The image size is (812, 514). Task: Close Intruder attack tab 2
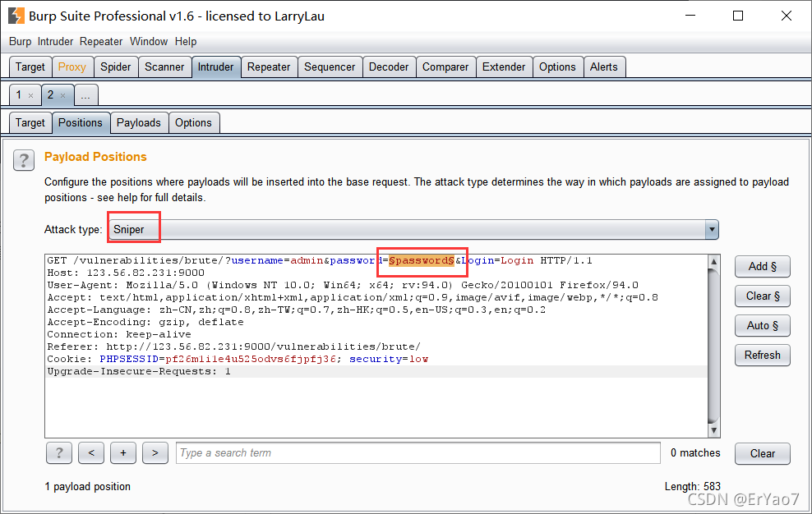click(62, 95)
